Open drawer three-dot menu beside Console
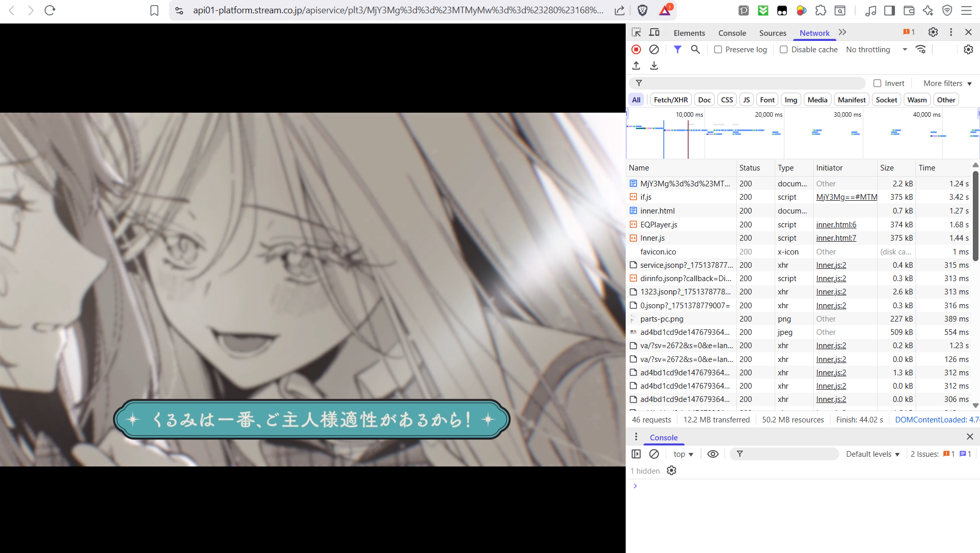980x553 pixels. click(x=636, y=436)
